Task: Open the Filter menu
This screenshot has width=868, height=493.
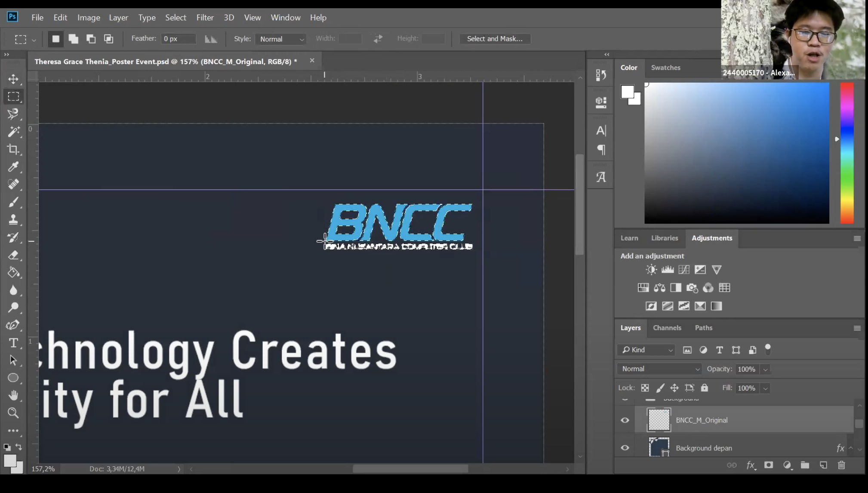Action: point(205,18)
